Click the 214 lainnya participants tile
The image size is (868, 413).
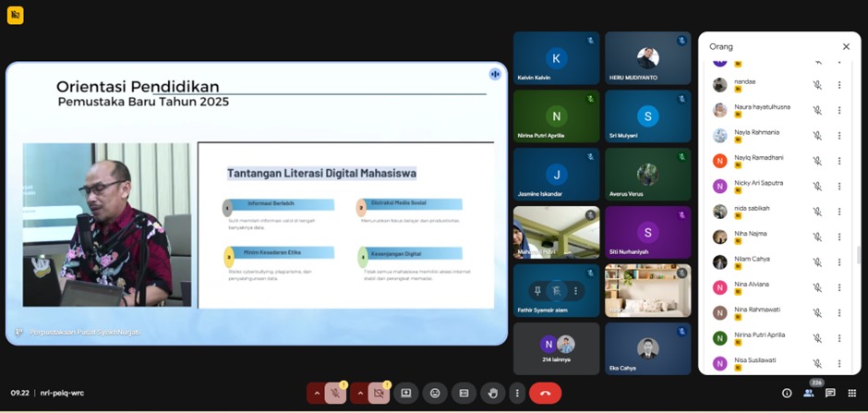[556, 348]
